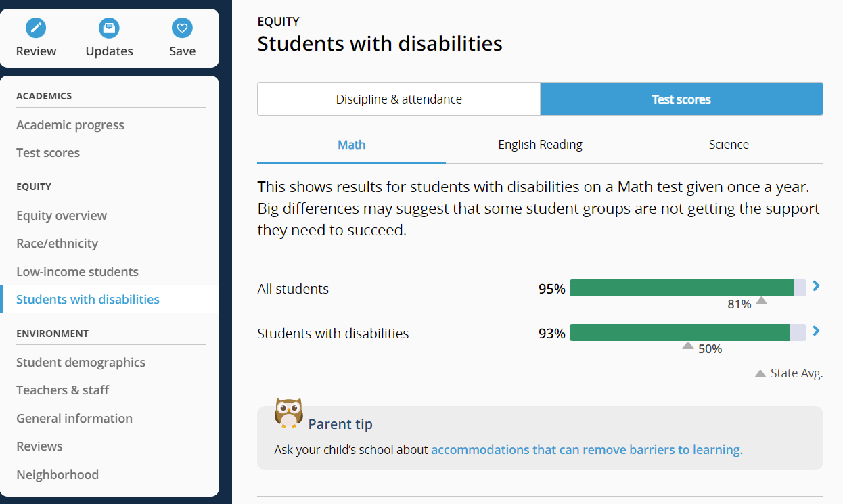Expand the Students with disabilities row chevron
The height and width of the screenshot is (504, 843).
(x=816, y=331)
